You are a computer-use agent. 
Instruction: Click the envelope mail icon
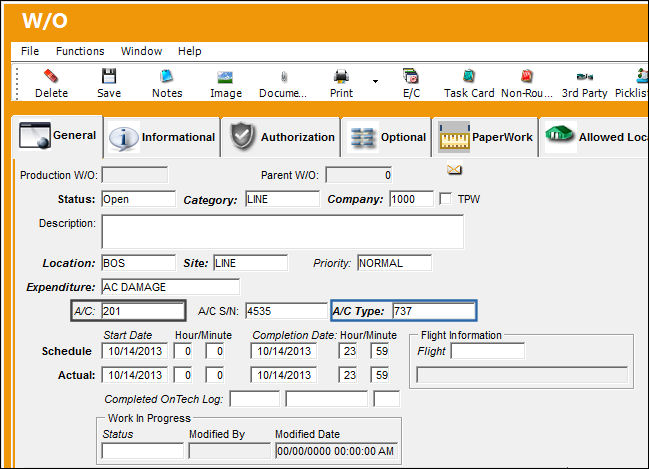[454, 169]
